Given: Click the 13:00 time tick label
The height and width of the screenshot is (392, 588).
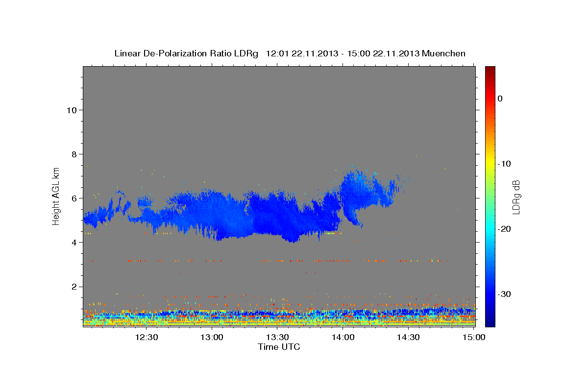Looking at the screenshot, I should click(212, 338).
